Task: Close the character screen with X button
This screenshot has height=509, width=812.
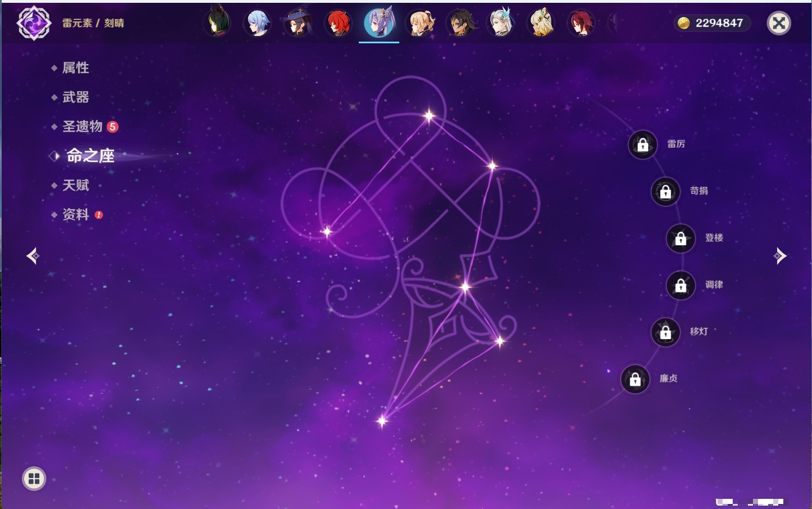Action: coord(779,23)
